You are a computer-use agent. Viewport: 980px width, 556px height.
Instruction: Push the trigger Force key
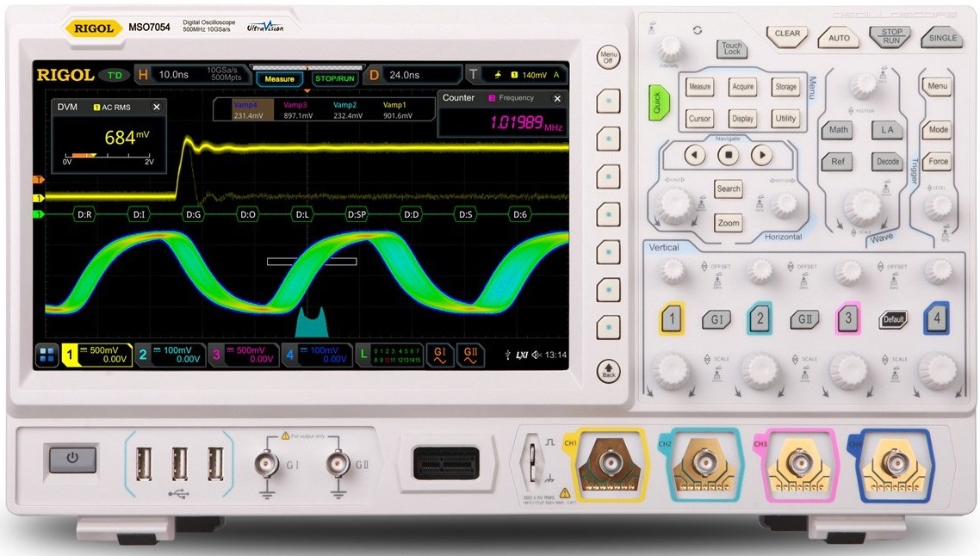click(x=938, y=161)
